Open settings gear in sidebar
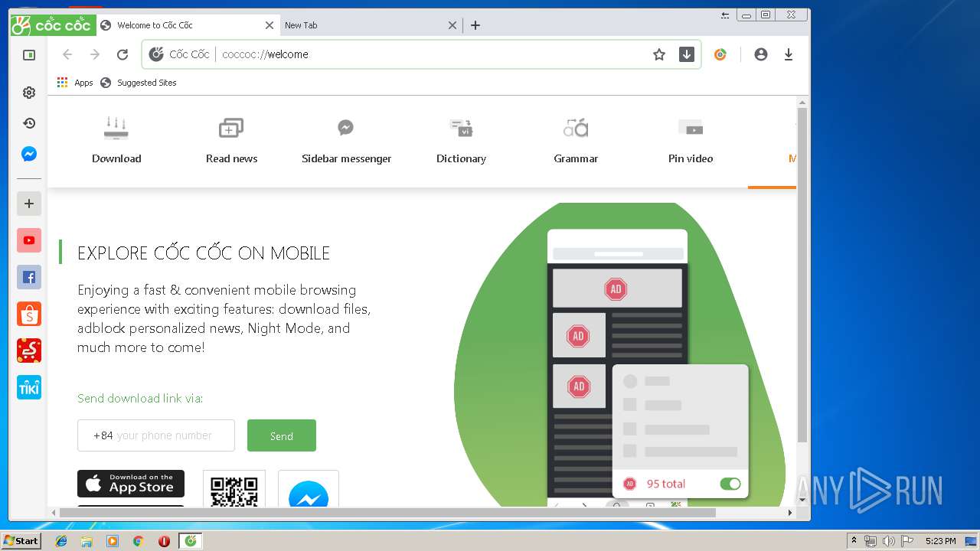This screenshot has height=551, width=980. (x=29, y=93)
